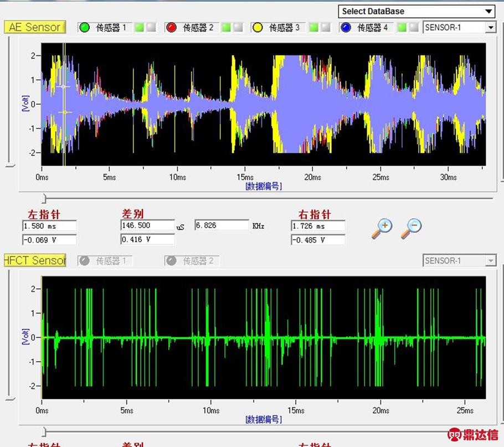Click the difference field 146.500 uS

point(148,225)
